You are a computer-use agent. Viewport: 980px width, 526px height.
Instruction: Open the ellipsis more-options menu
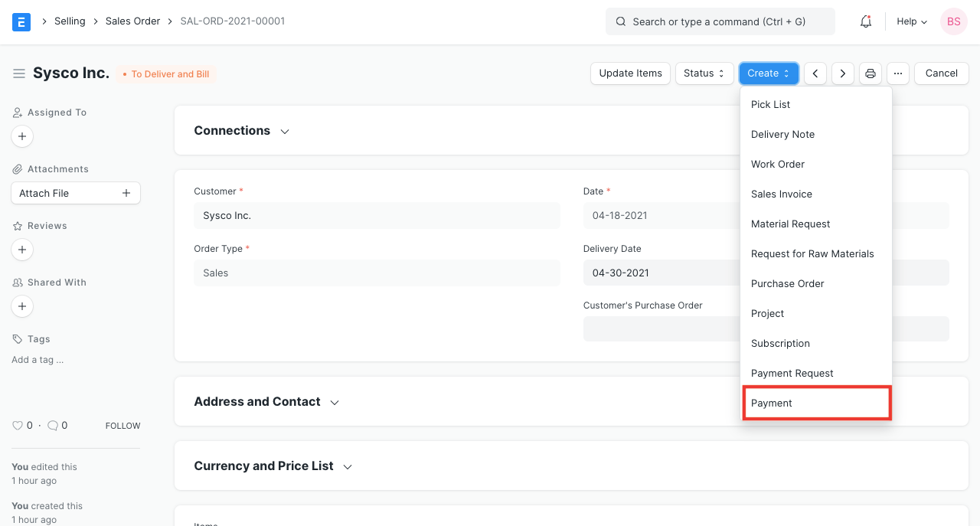click(x=898, y=73)
